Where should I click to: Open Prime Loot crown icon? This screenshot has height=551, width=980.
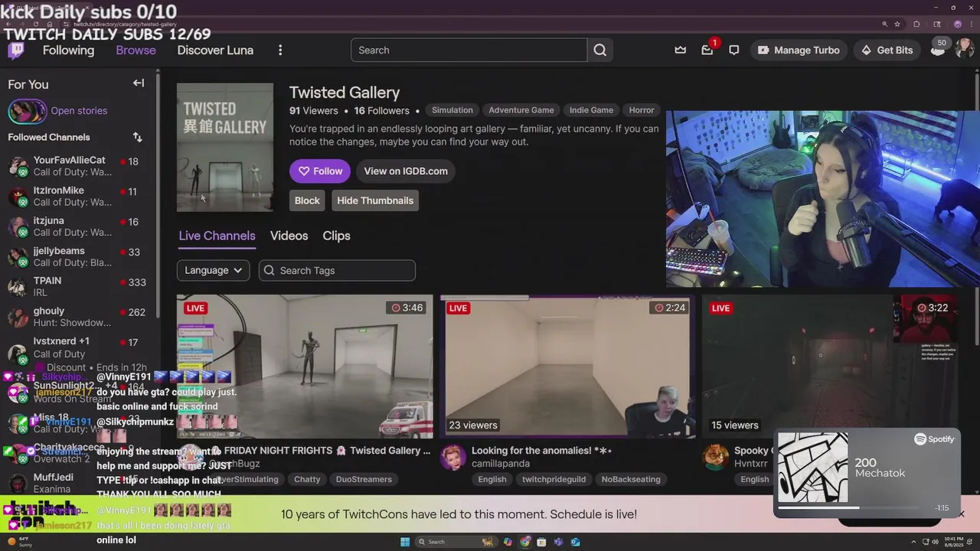680,50
